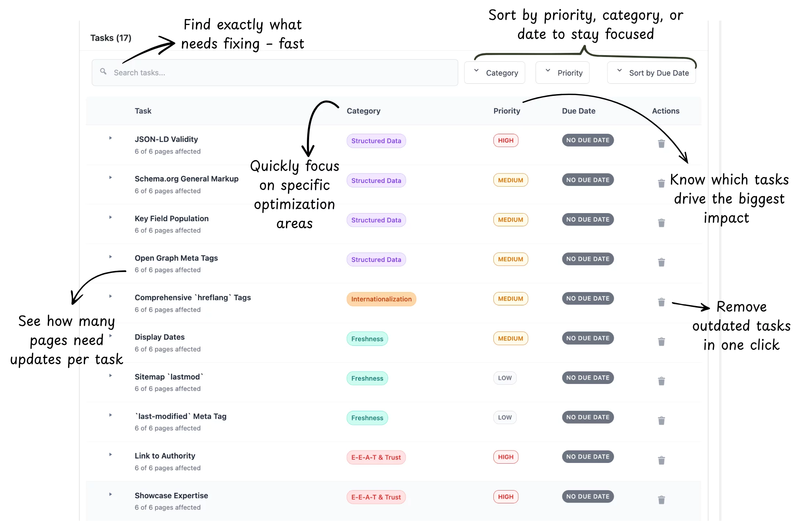Viewport: 812px width, 521px height.
Task: Open the Category filter dropdown
Action: [494, 73]
